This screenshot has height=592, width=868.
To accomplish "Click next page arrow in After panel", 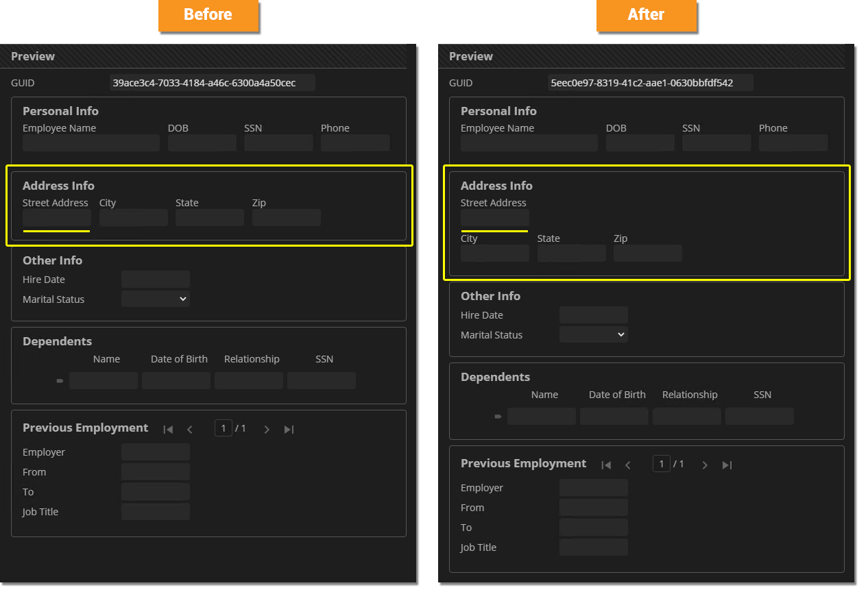I will [705, 465].
